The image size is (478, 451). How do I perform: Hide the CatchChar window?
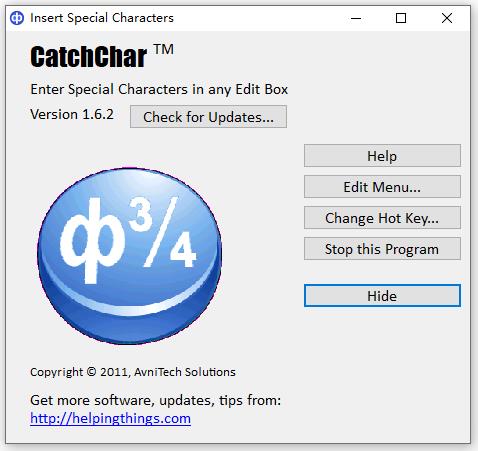(382, 296)
